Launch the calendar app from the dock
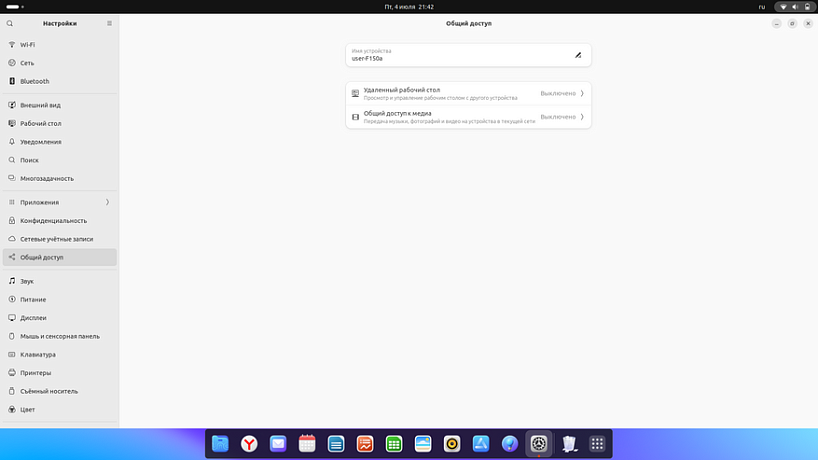Screen dimensions: 818x460 pyautogui.click(x=307, y=443)
